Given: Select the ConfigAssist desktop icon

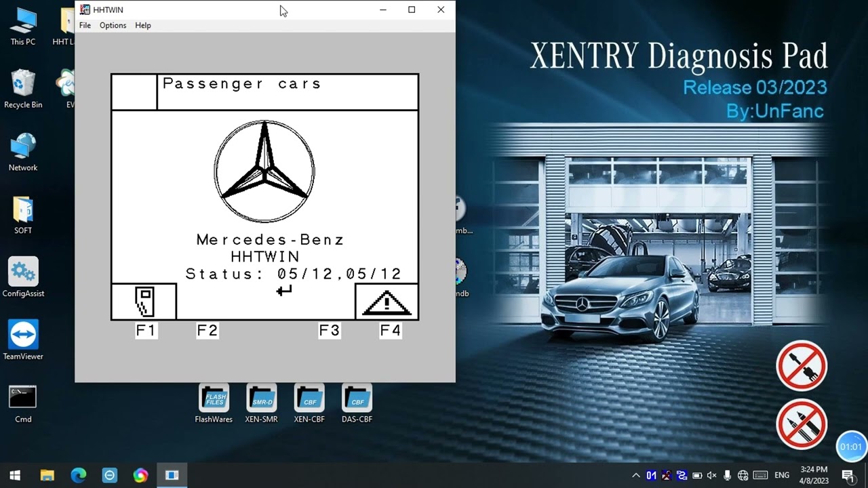Looking at the screenshot, I should tap(23, 277).
